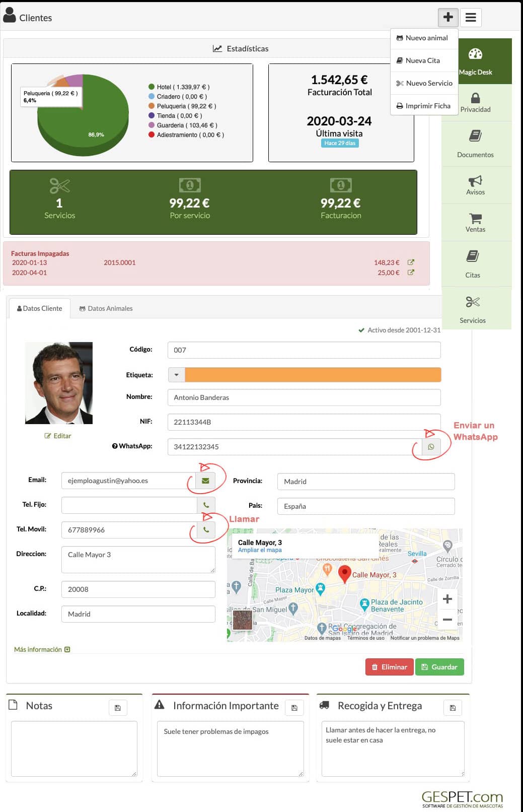Open the Magic Desk sidebar panel

tap(476, 61)
